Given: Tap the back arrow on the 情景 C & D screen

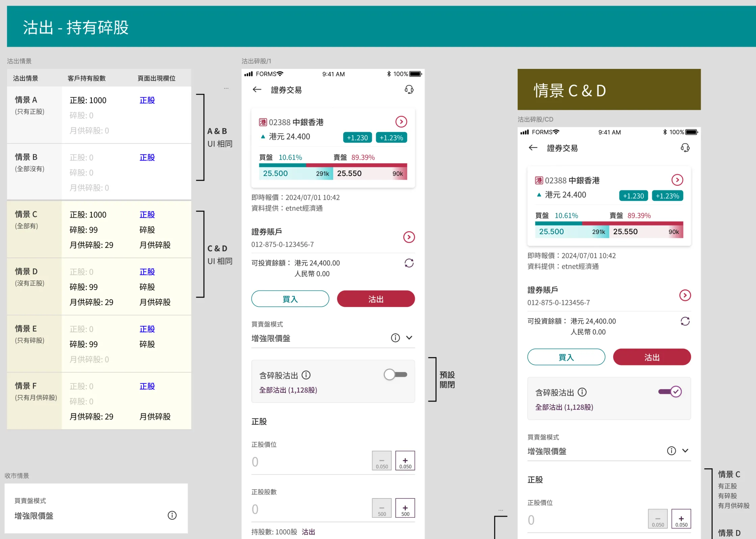Looking at the screenshot, I should coord(533,148).
